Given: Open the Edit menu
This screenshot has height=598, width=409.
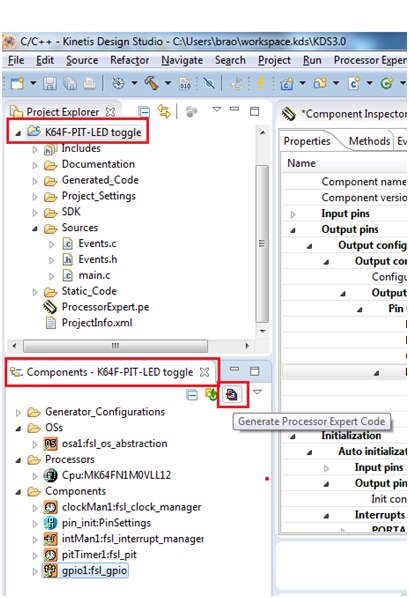Looking at the screenshot, I should [x=45, y=60].
